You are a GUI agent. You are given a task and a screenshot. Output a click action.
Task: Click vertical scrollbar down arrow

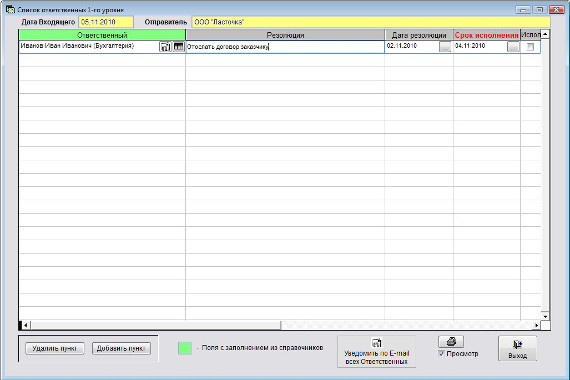[x=545, y=316]
